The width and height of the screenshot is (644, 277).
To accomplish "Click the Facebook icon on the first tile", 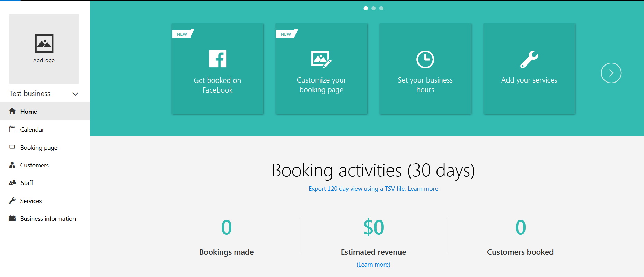I will pos(218,59).
